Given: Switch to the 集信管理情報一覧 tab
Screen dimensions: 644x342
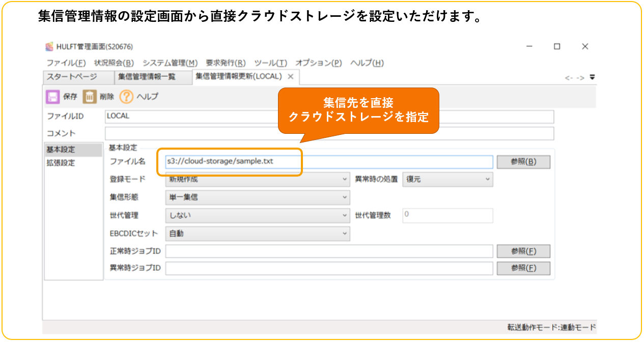Looking at the screenshot, I should [x=147, y=77].
